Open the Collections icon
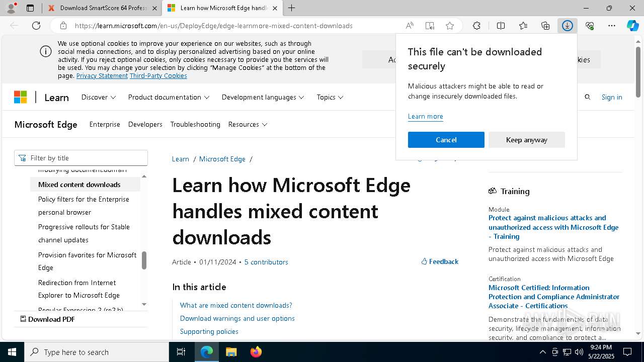Viewport: 644px width, 362px height. [545, 26]
